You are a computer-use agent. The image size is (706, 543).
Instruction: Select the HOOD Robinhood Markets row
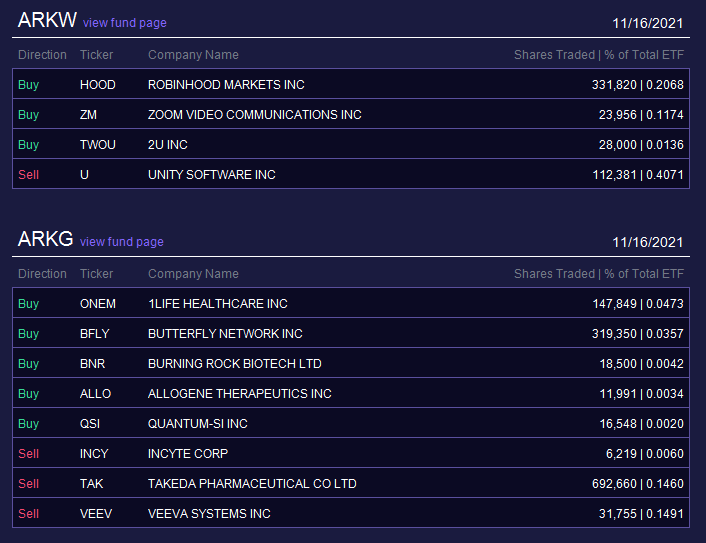[x=351, y=84]
